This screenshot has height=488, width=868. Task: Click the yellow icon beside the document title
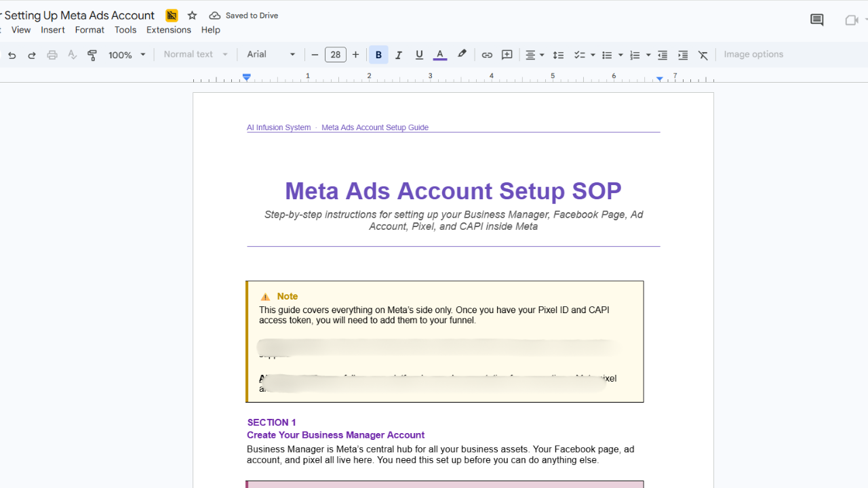tap(172, 15)
